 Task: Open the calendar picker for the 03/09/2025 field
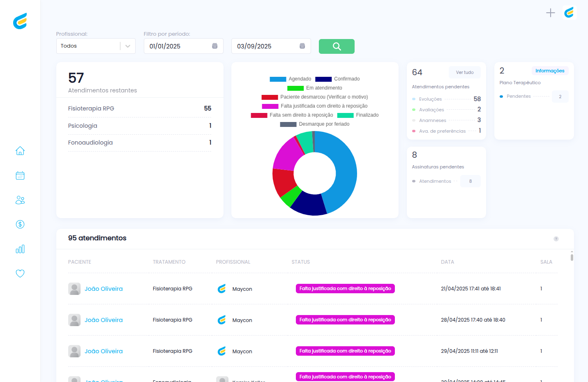click(302, 46)
